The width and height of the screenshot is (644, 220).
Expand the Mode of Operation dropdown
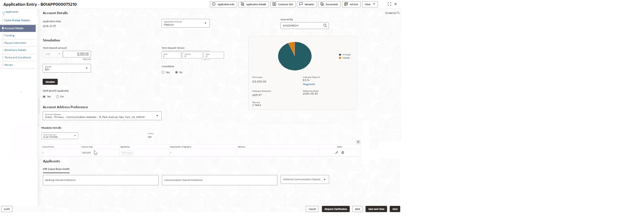pyautogui.click(x=60, y=136)
